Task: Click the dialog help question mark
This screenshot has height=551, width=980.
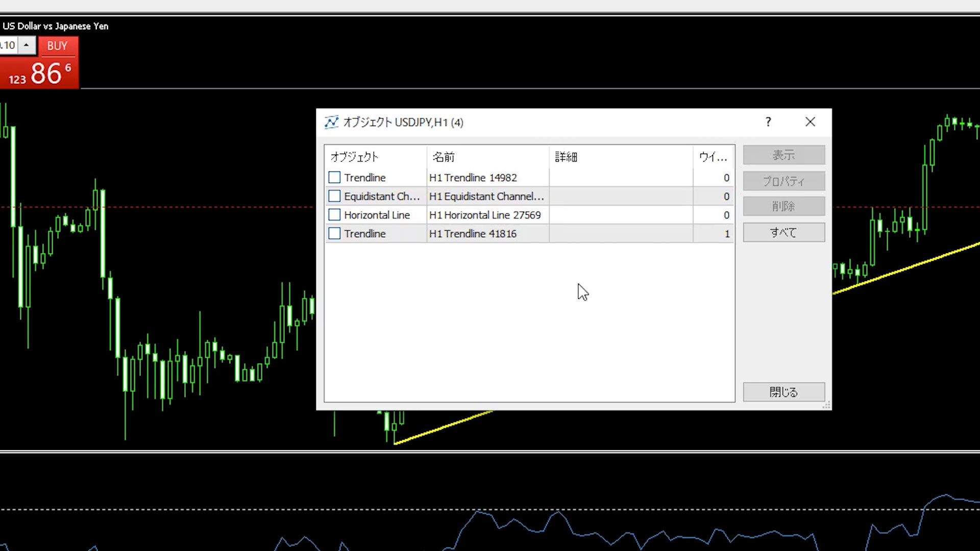Action: coord(768,122)
